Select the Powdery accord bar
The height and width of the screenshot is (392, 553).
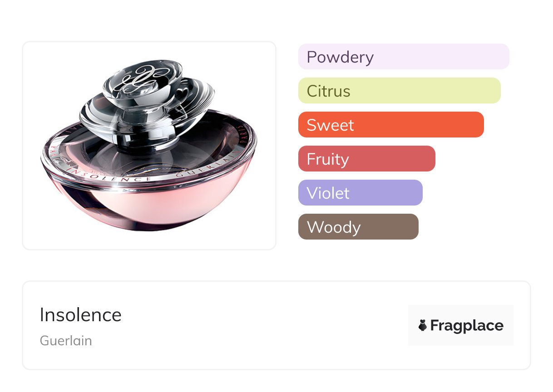coord(403,57)
